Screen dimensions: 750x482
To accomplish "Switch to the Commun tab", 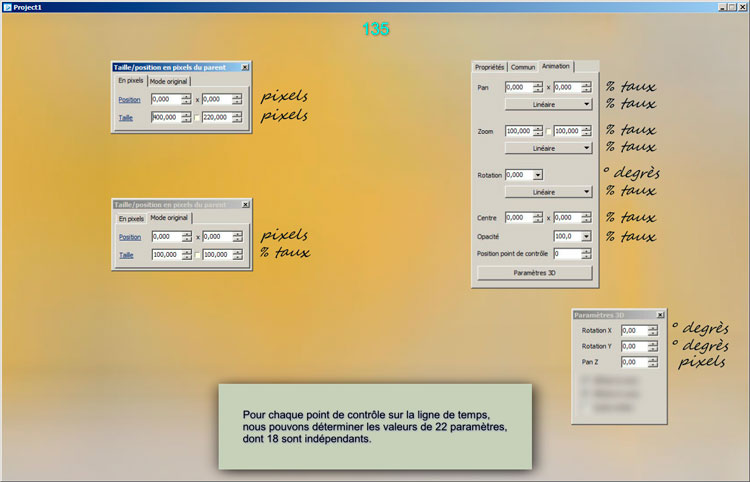I will (523, 67).
